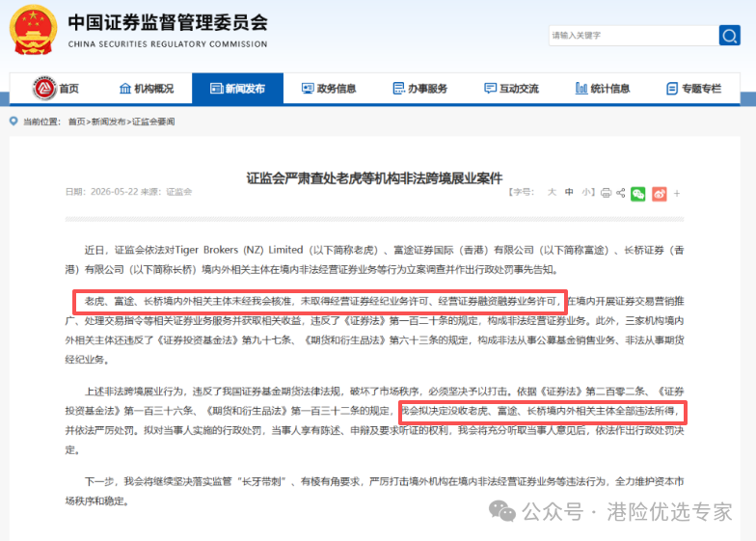Click the text Tiger Brokers (NZ) Limited
The image size is (756, 541).
(239, 250)
